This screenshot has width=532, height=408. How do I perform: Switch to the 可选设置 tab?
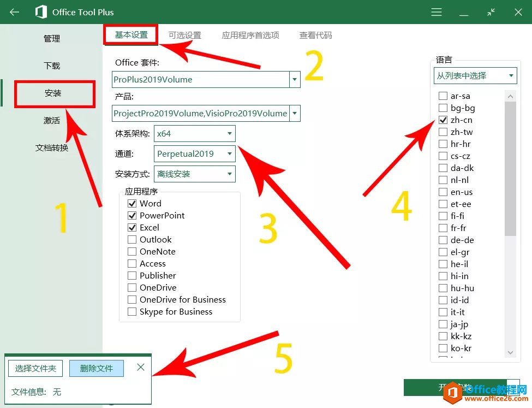[185, 35]
